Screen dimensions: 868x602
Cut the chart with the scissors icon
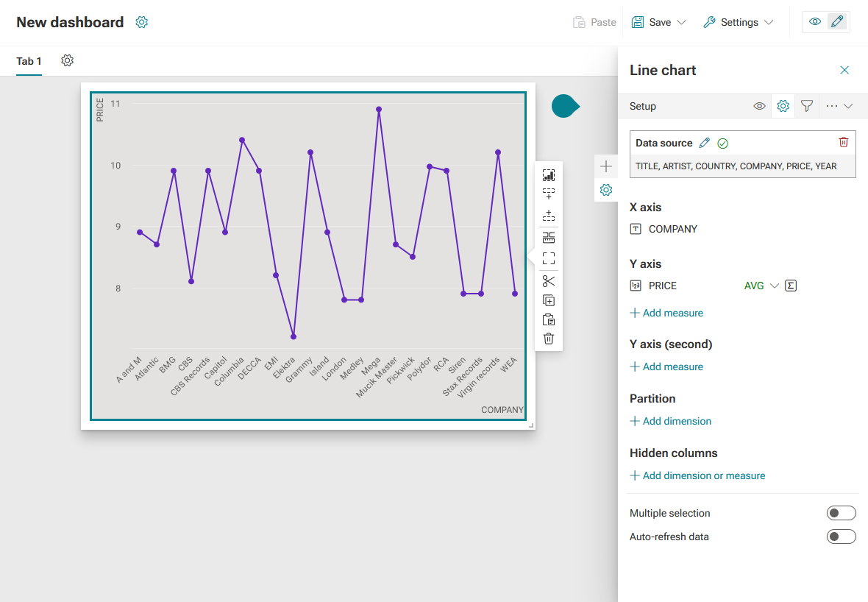(x=549, y=281)
